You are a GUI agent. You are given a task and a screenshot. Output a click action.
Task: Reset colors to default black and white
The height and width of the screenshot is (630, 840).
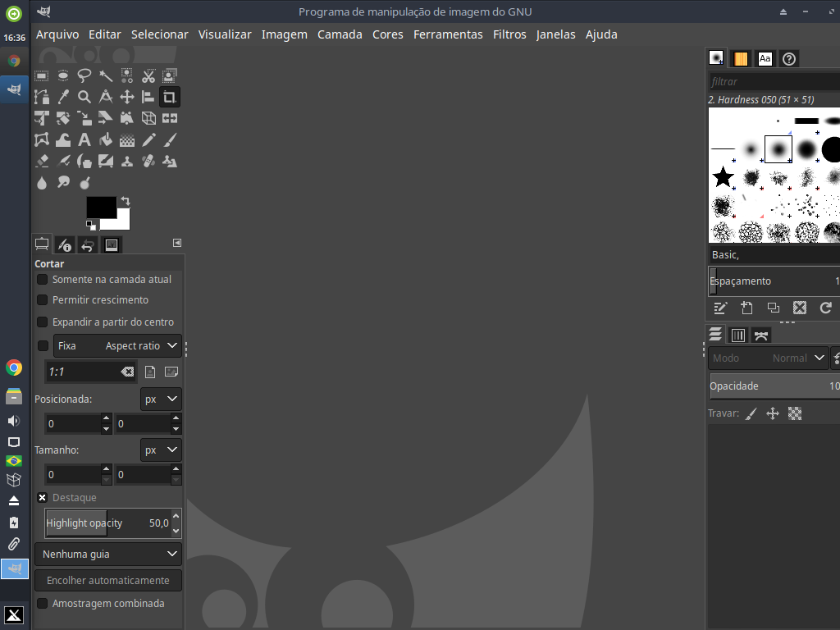(90, 225)
